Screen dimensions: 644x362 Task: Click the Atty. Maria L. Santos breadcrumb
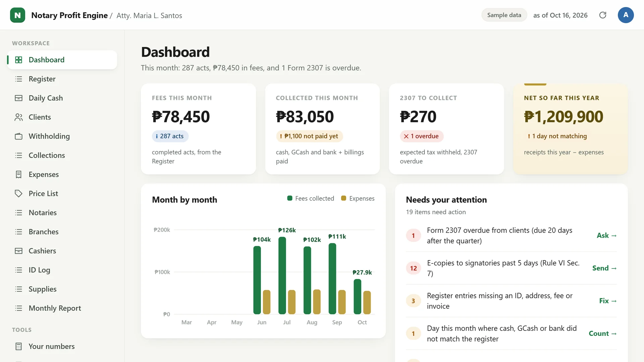pyautogui.click(x=149, y=15)
